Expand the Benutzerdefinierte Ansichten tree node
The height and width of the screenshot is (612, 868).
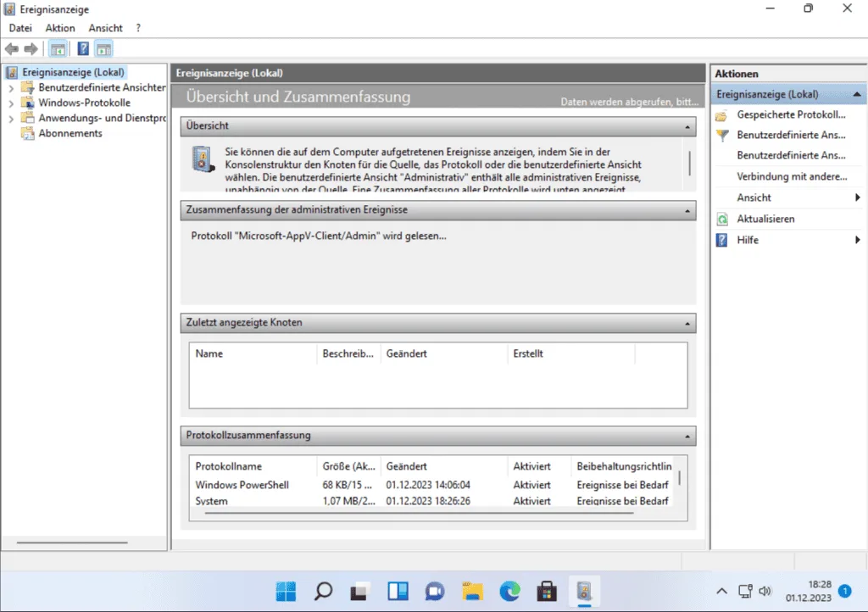coord(11,87)
